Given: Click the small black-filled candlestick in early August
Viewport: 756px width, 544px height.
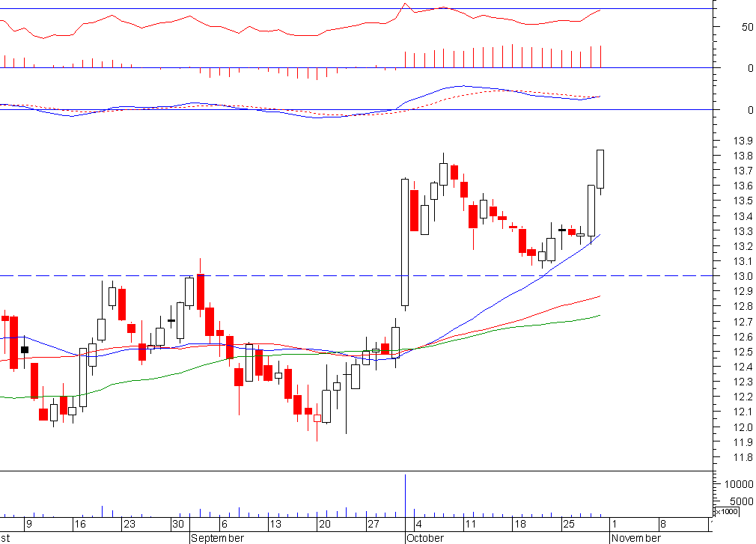Looking at the screenshot, I should tap(25, 349).
